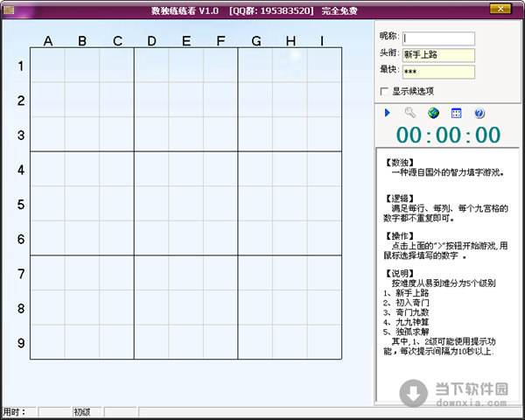This screenshot has width=525, height=420.
Task: Click the calendar grid icon
Action: pos(456,113)
